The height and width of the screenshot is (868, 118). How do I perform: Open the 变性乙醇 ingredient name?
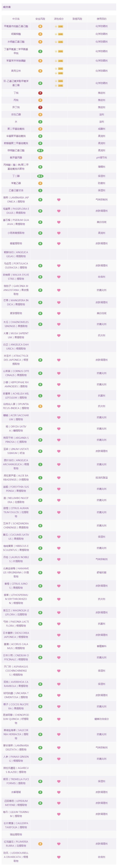16,115
